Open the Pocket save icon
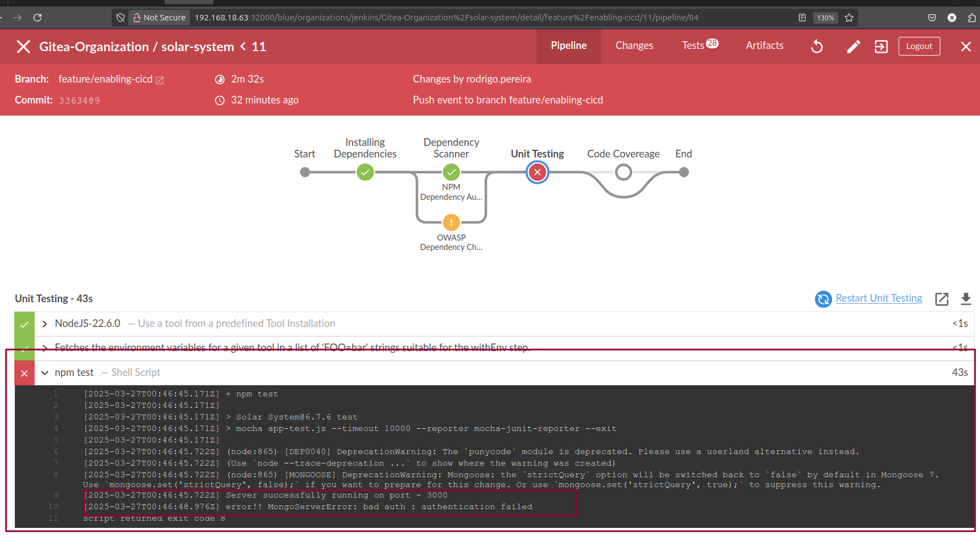Viewport: 980px width, 540px height. tap(932, 18)
